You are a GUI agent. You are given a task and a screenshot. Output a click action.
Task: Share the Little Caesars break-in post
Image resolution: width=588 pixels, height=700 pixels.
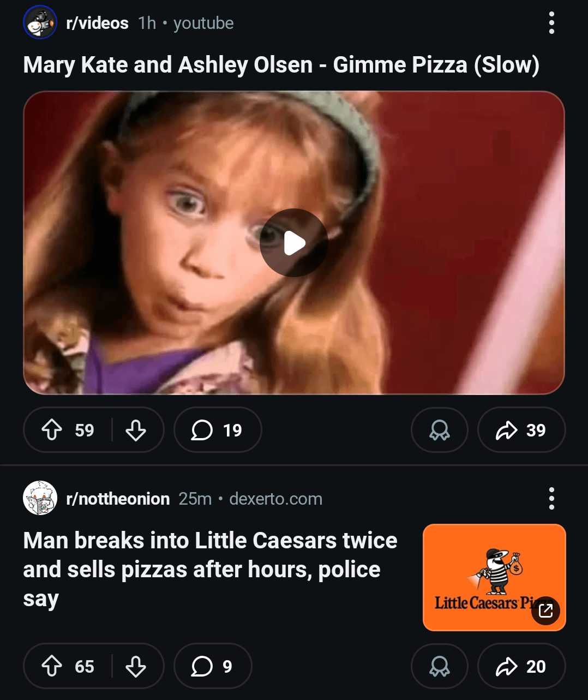[521, 666]
